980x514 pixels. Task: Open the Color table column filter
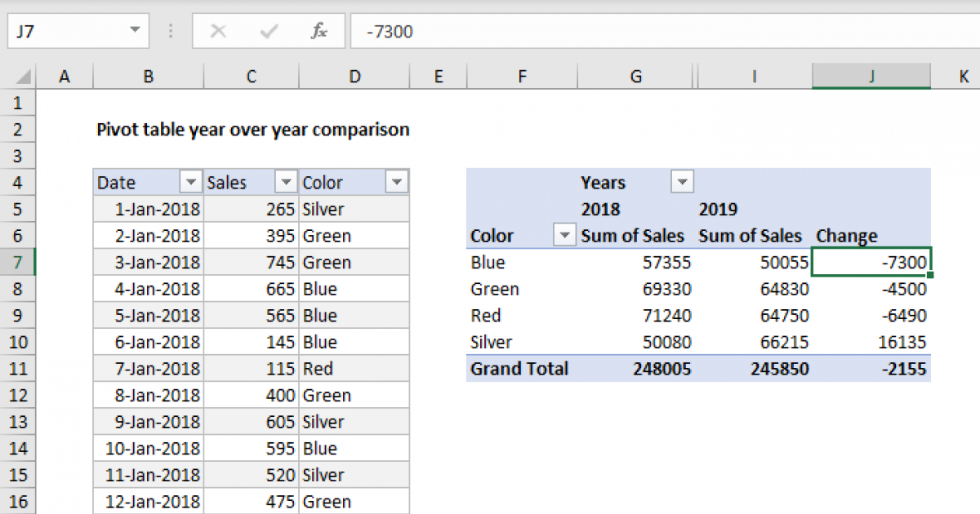[x=396, y=183]
